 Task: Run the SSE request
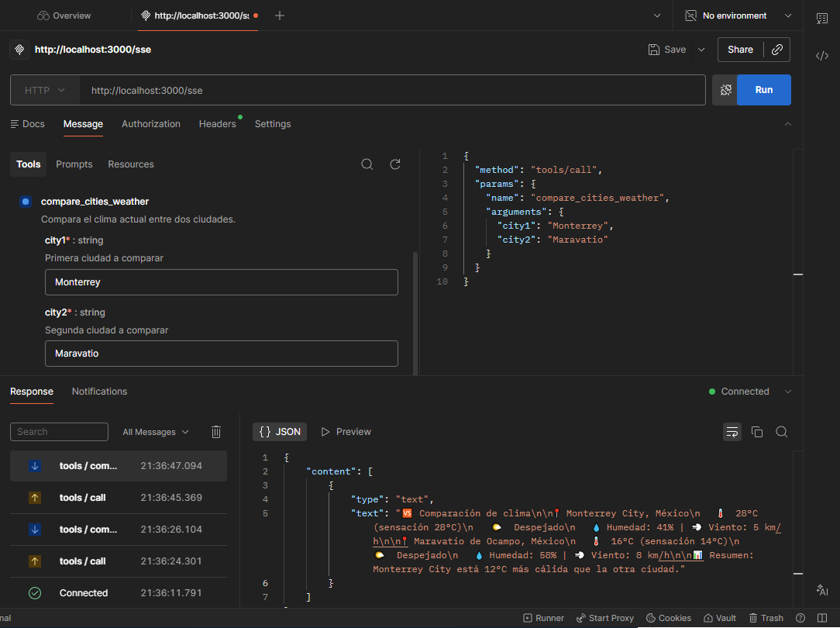tap(763, 90)
